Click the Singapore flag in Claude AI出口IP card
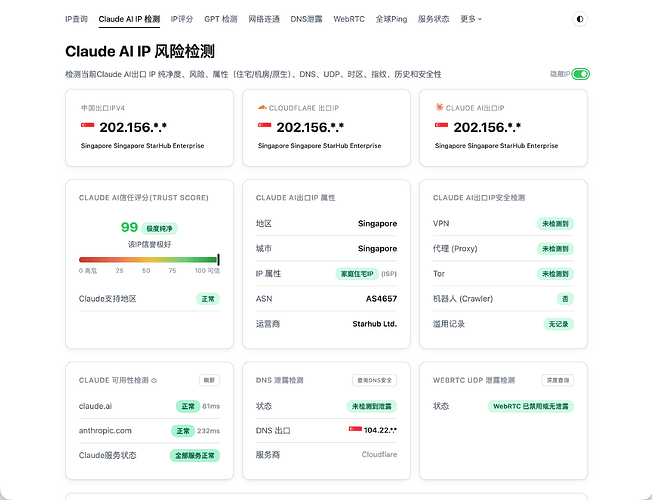The height and width of the screenshot is (500, 652). click(442, 125)
